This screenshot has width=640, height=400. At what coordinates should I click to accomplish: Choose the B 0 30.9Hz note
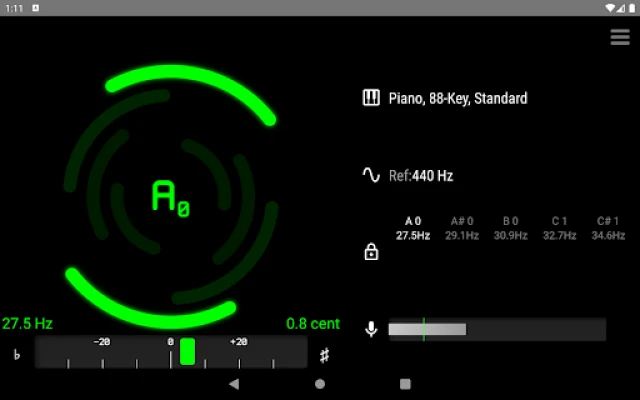511,228
